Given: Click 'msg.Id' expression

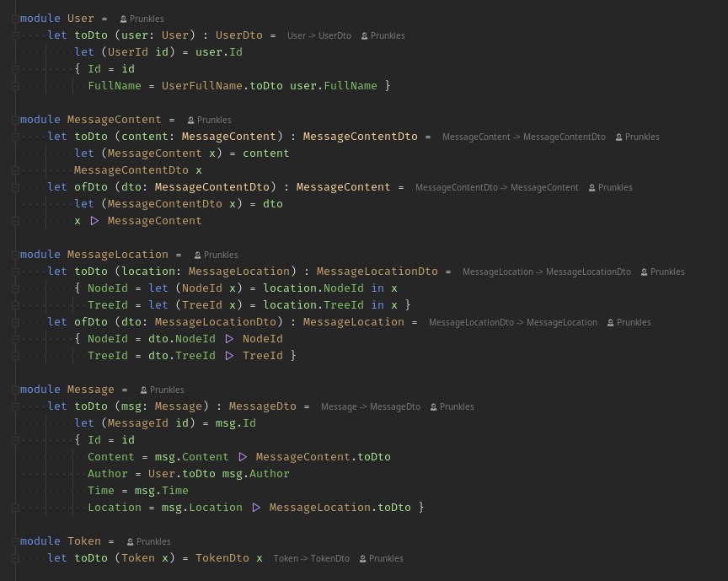Looking at the screenshot, I should (235, 423).
